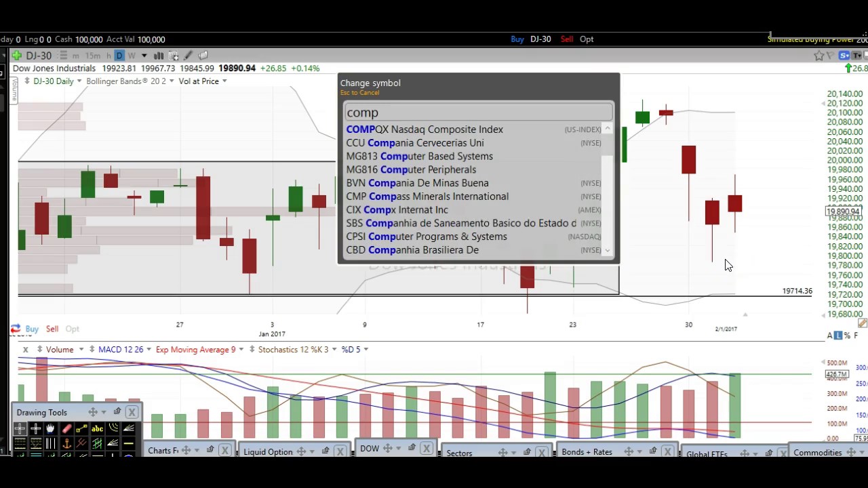This screenshot has width=868, height=488.
Task: Click the red Sell button in top bar
Action: (567, 39)
